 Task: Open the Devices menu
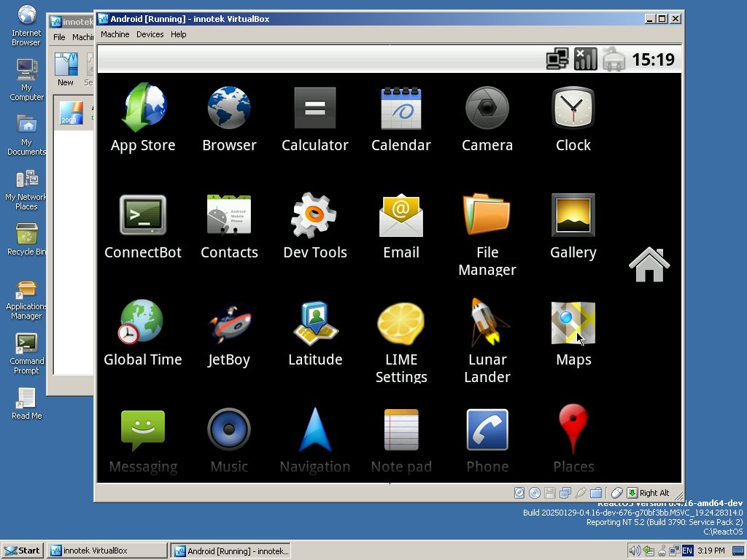150,34
